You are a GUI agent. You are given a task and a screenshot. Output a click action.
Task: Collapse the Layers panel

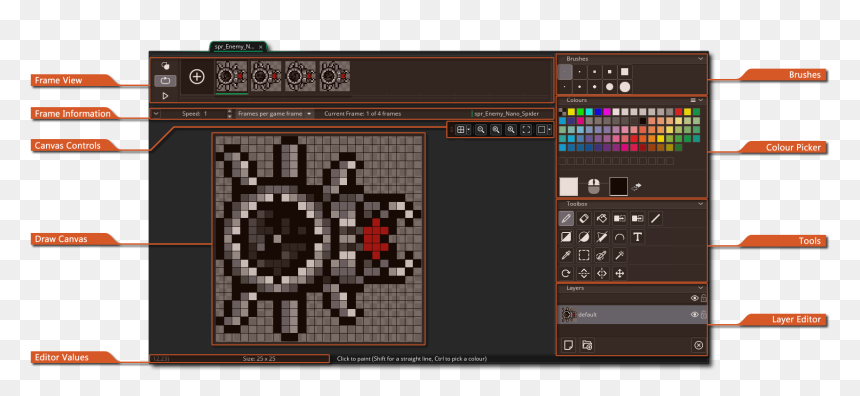click(700, 287)
